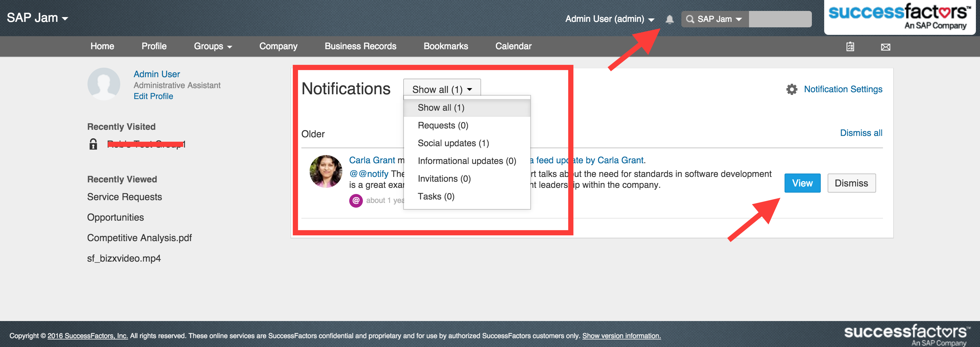Viewport: 980px width, 347px height.
Task: Click Show version information link
Action: point(622,336)
